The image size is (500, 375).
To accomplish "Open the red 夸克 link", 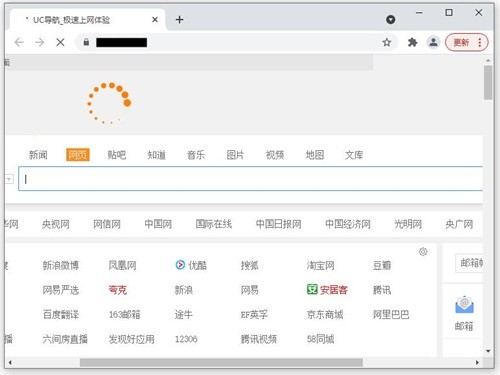I will pyautogui.click(x=118, y=290).
